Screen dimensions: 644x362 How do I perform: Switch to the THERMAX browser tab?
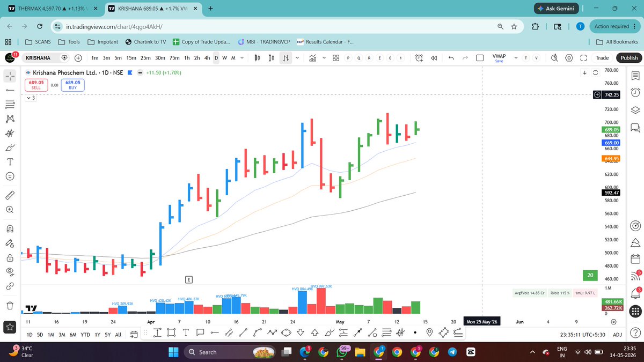pos(52,9)
